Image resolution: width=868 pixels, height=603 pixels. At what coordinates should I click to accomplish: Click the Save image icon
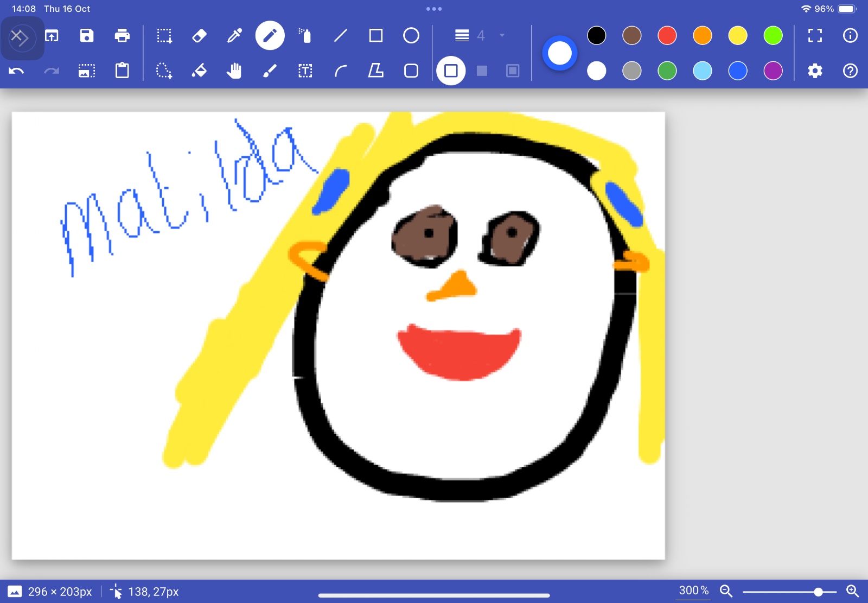coord(87,36)
